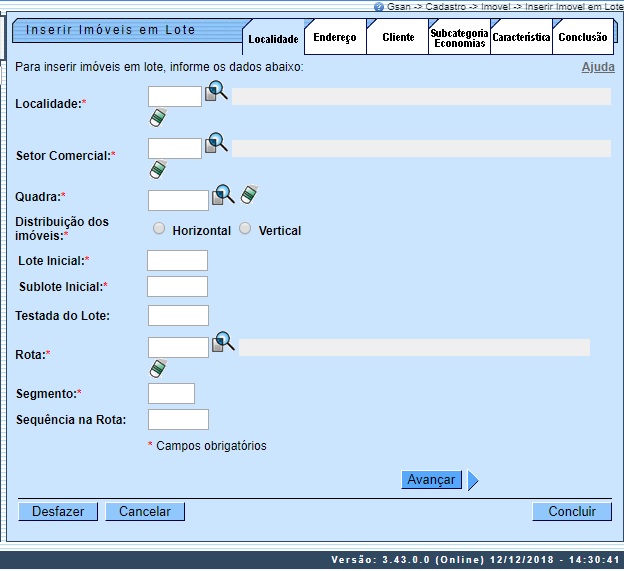Clear Rota field using eraser icon
The width and height of the screenshot is (624, 571).
pos(158,369)
